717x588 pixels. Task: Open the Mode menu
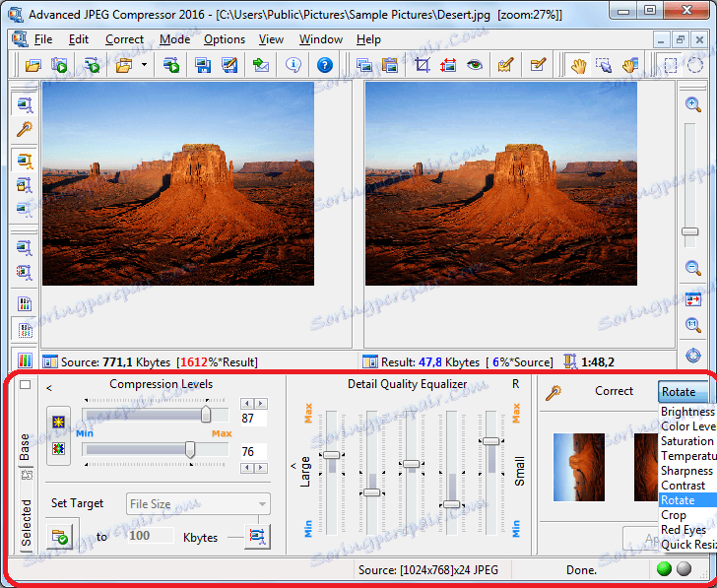174,39
